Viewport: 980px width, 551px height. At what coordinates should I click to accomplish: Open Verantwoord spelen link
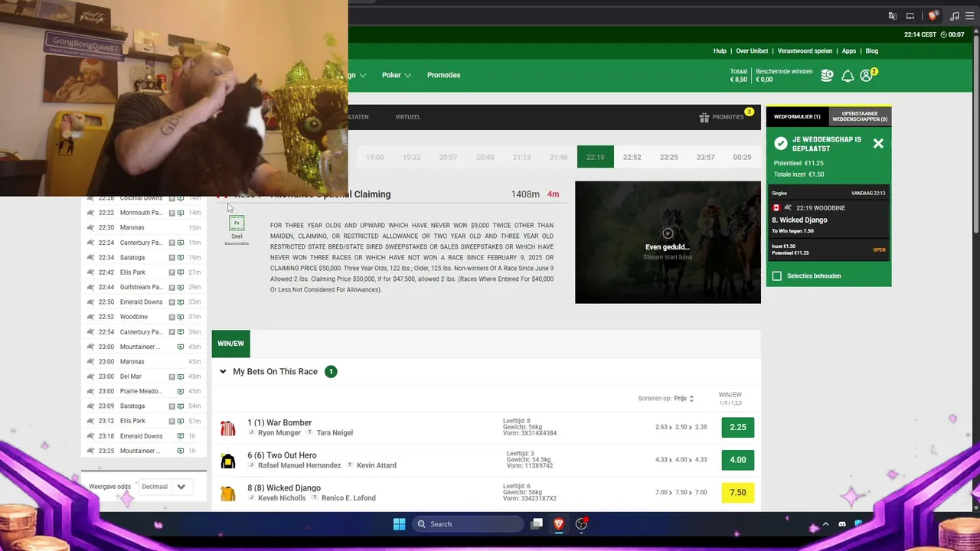tap(805, 51)
